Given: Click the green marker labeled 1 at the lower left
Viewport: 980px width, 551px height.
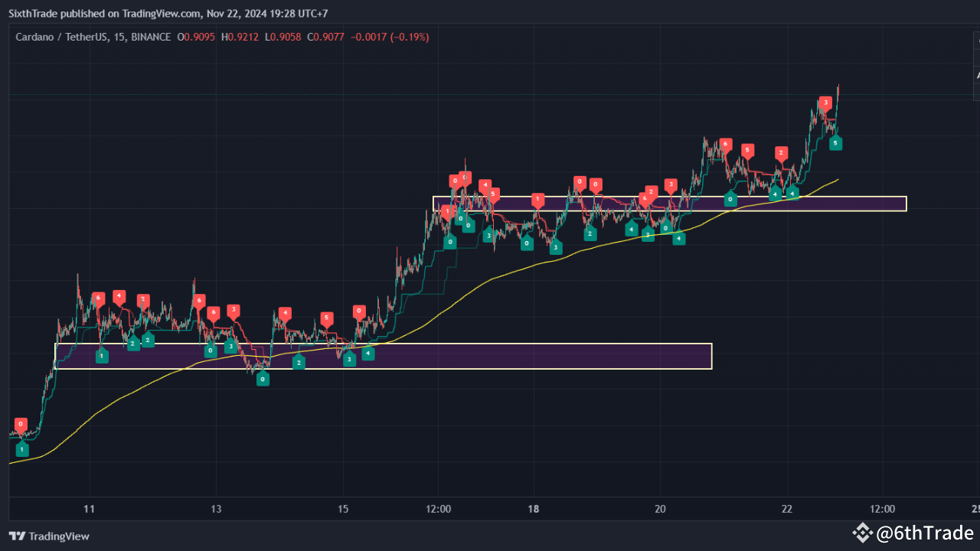Looking at the screenshot, I should click(21, 449).
